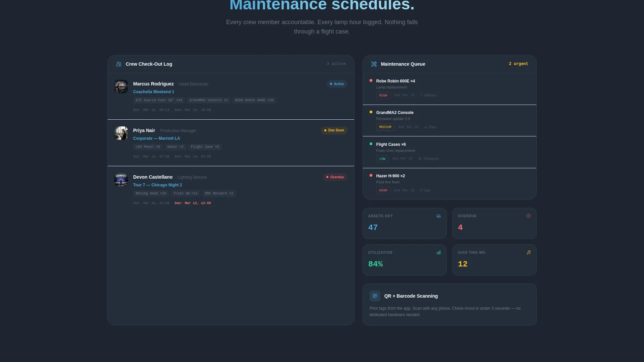Click the 2 urgent counter

(519, 64)
